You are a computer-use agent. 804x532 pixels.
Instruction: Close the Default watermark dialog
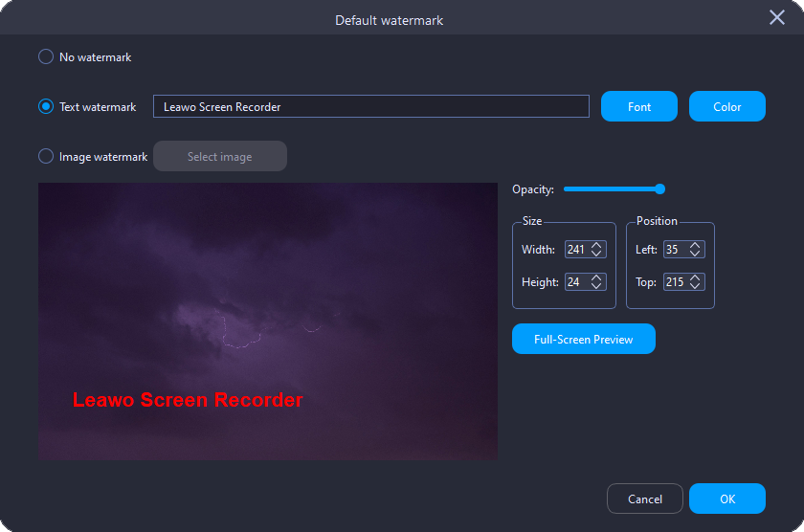(x=777, y=17)
